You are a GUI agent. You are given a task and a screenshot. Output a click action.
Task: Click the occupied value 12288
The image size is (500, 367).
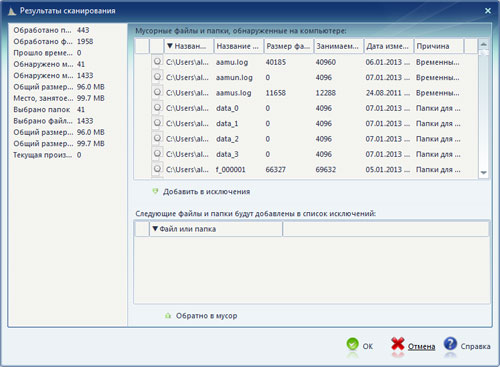326,93
